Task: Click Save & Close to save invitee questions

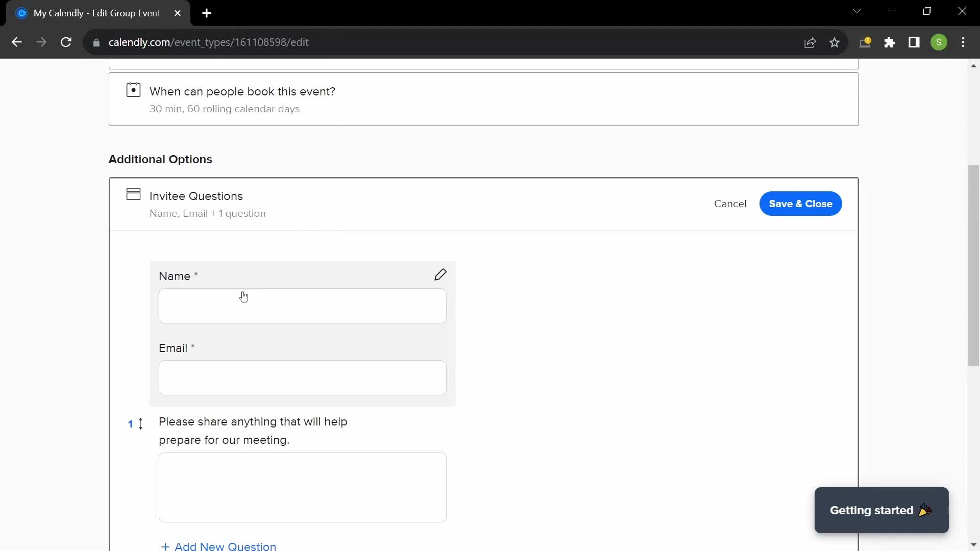Action: point(800,203)
